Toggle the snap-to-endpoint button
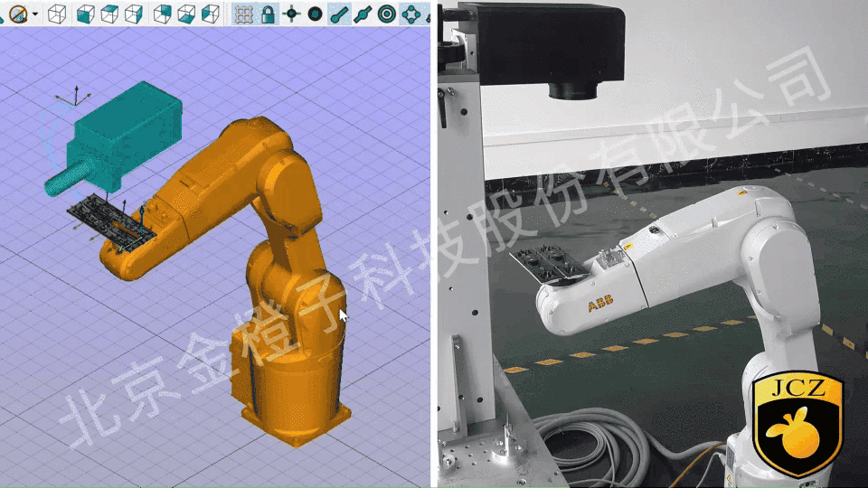 pyautogui.click(x=339, y=14)
